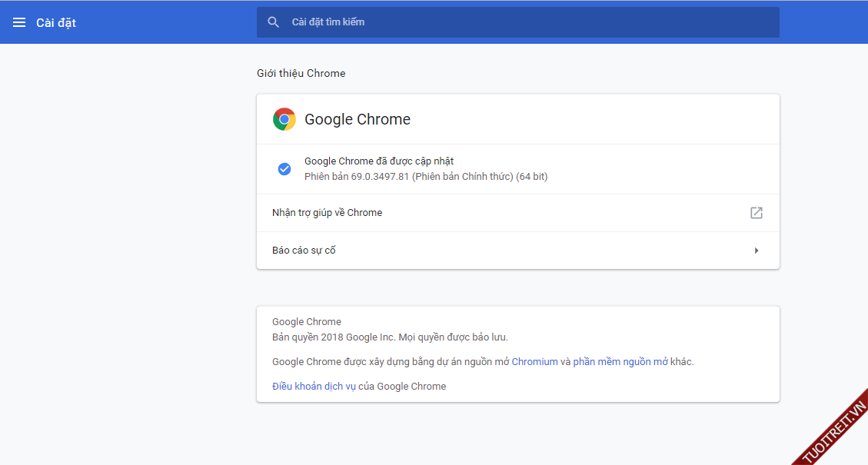Image resolution: width=868 pixels, height=465 pixels.
Task: Click the blue update checkmark icon
Action: pos(284,169)
